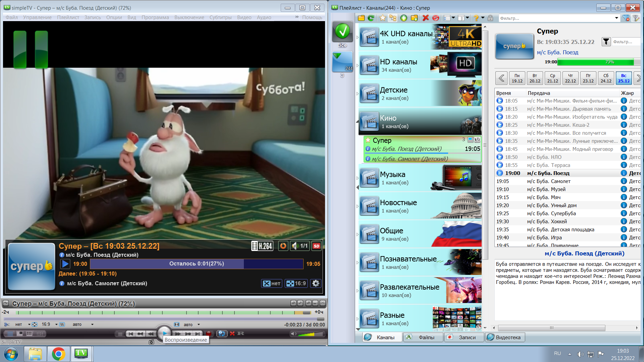The image size is (644, 362).
Task: Click the 244 channels filter button
Action: 342,62
